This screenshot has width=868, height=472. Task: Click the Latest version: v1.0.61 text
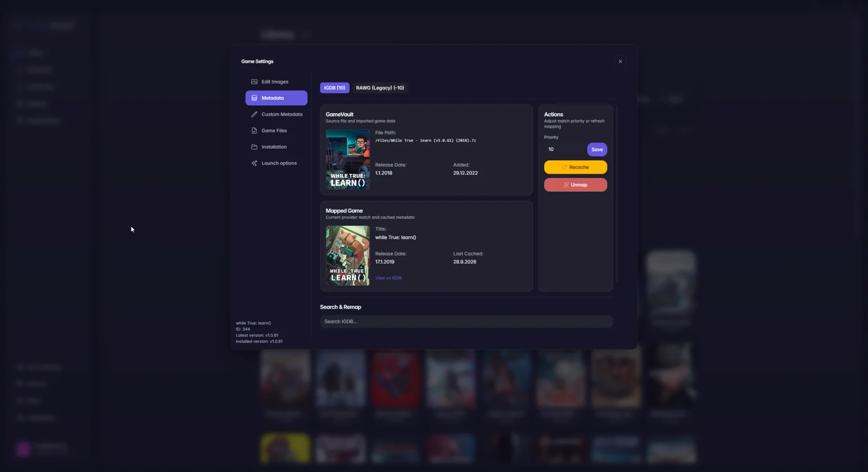(x=257, y=335)
